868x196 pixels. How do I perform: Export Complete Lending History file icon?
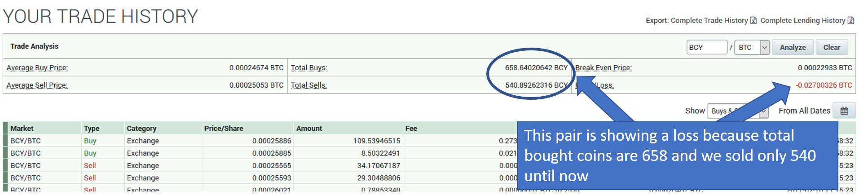pyautogui.click(x=850, y=21)
